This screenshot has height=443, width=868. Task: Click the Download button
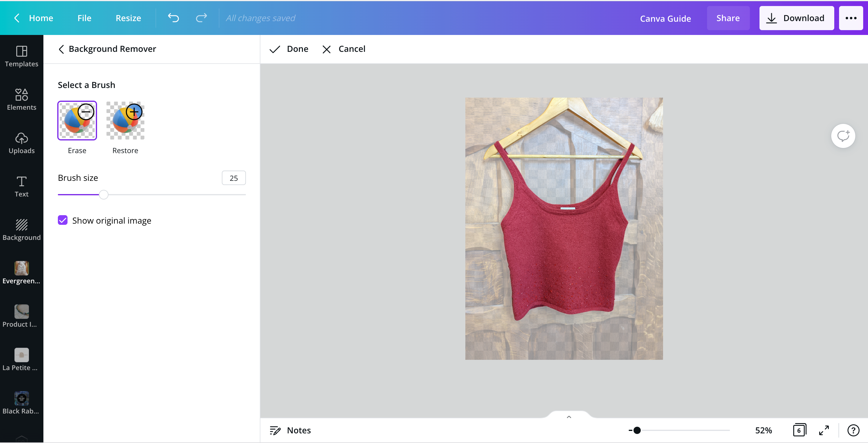coord(796,18)
